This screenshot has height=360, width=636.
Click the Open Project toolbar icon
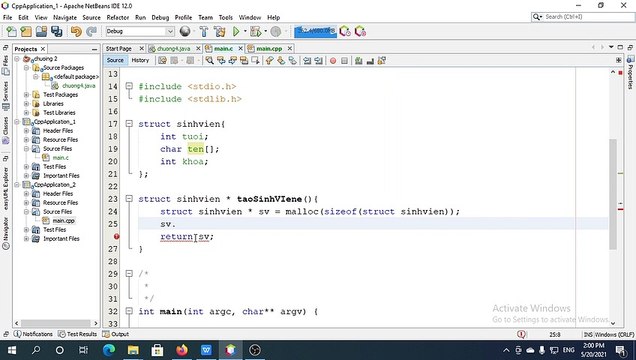click(41, 31)
